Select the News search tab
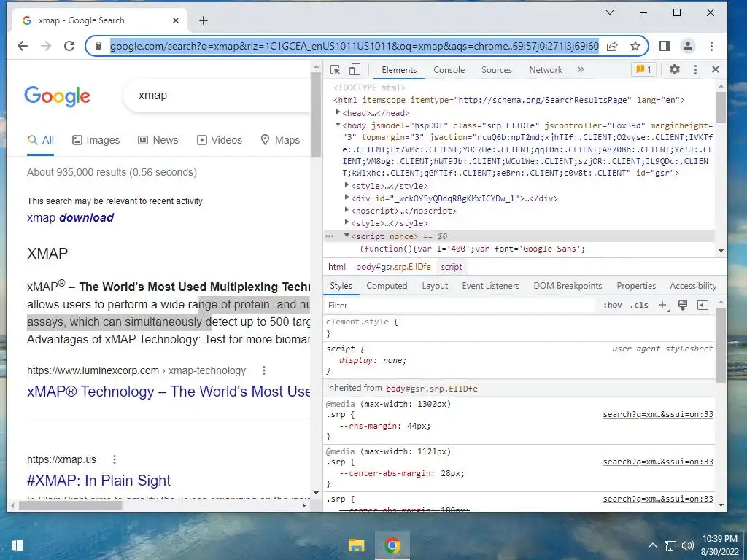This screenshot has width=747, height=560. point(158,140)
